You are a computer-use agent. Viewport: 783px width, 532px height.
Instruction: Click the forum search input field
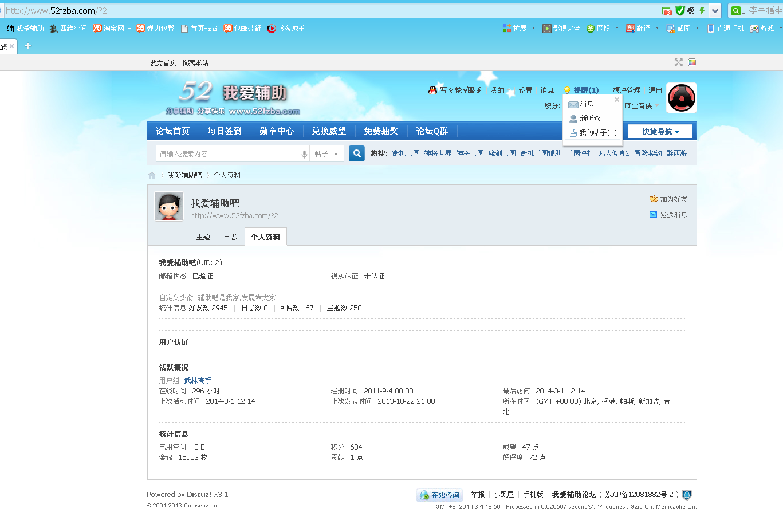point(228,153)
